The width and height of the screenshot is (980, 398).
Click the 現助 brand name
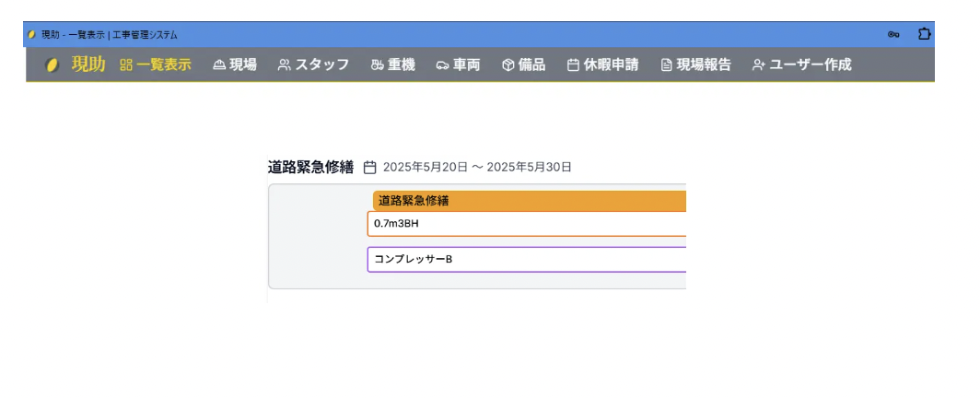pyautogui.click(x=88, y=64)
